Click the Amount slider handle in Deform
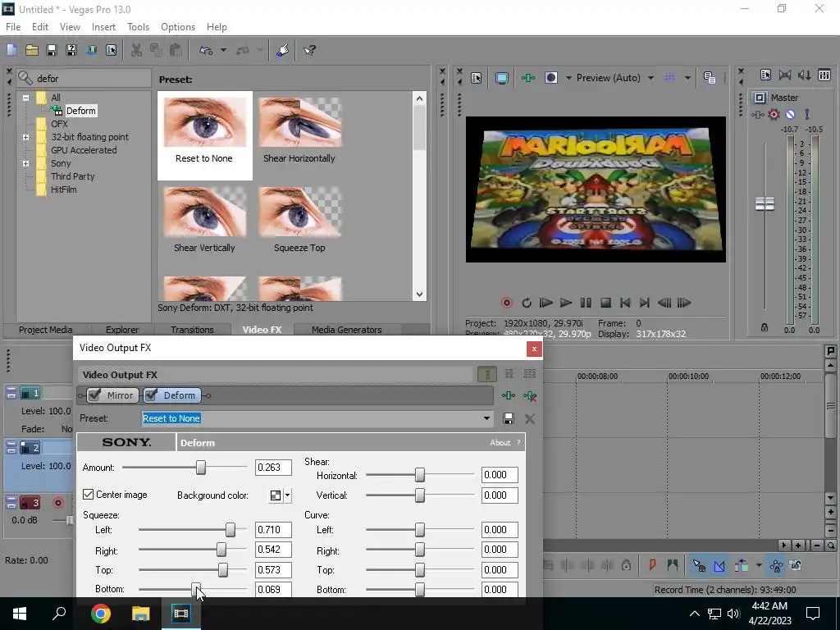840x630 pixels. [201, 468]
